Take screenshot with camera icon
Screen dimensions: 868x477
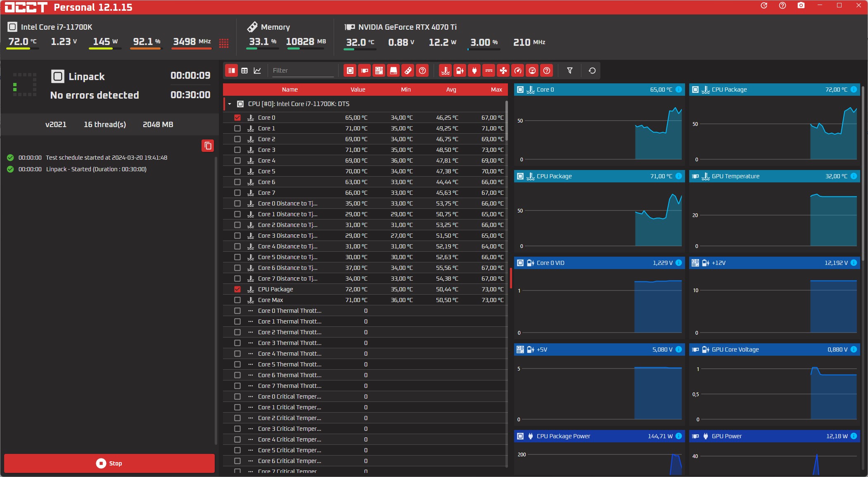[801, 6]
